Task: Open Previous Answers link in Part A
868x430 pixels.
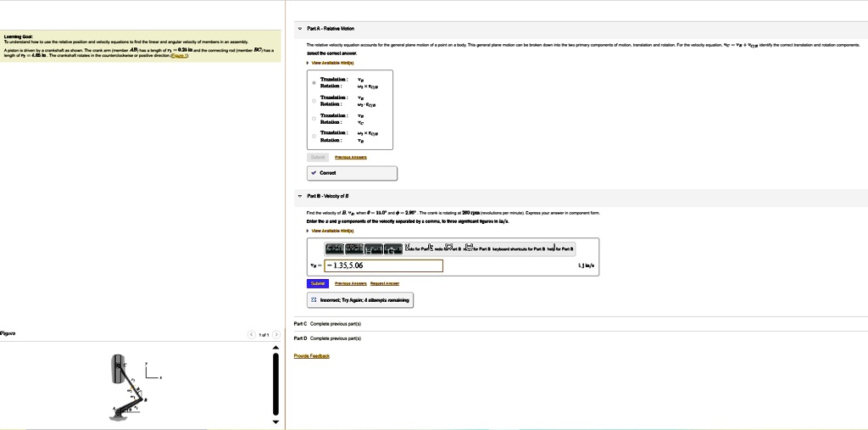Action: click(350, 158)
